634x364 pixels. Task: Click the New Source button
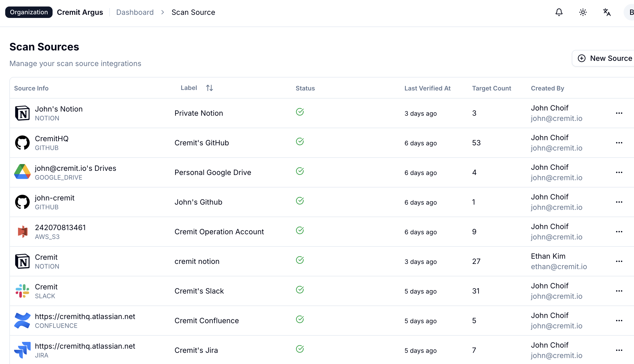pyautogui.click(x=605, y=58)
